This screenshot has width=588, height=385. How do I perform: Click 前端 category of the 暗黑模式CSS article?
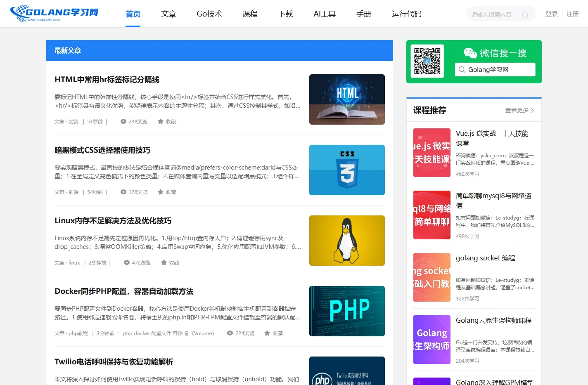(x=73, y=192)
